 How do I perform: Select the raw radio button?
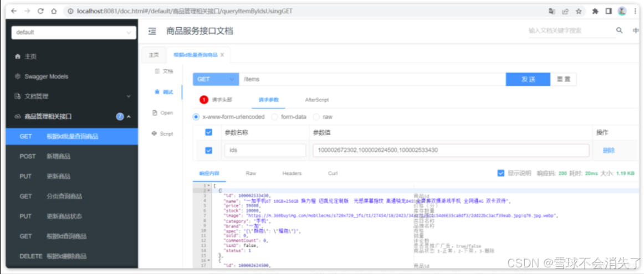click(x=316, y=117)
